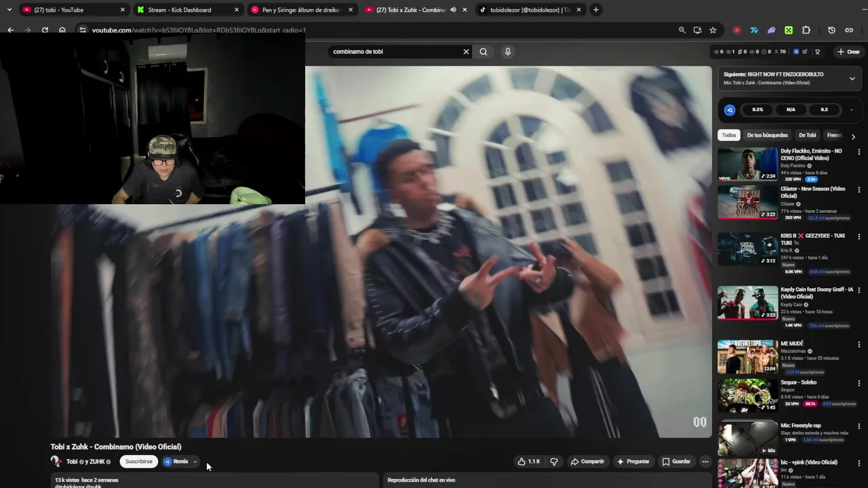This screenshot has height=488, width=868.
Task: Open Sequor - Soleko video thumbnail
Action: pyautogui.click(x=748, y=394)
